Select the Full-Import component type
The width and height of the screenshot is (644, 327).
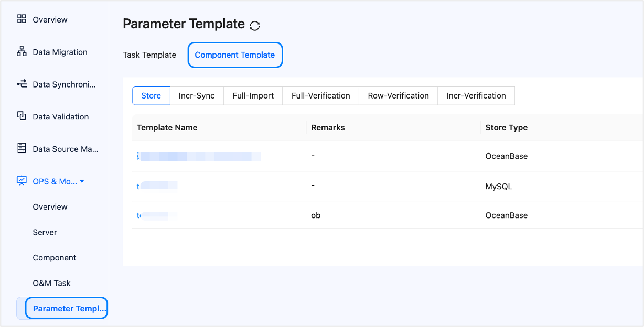pos(253,96)
